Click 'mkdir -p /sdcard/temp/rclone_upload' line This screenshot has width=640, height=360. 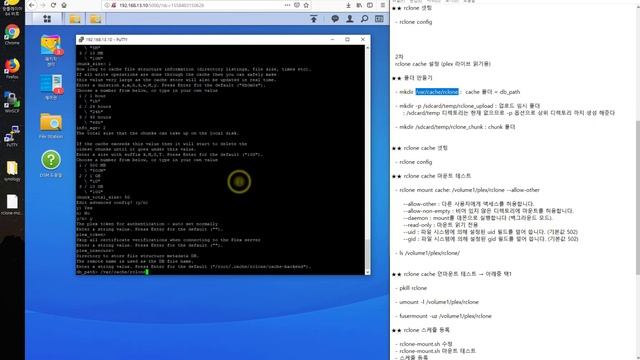pyautogui.click(x=468, y=106)
